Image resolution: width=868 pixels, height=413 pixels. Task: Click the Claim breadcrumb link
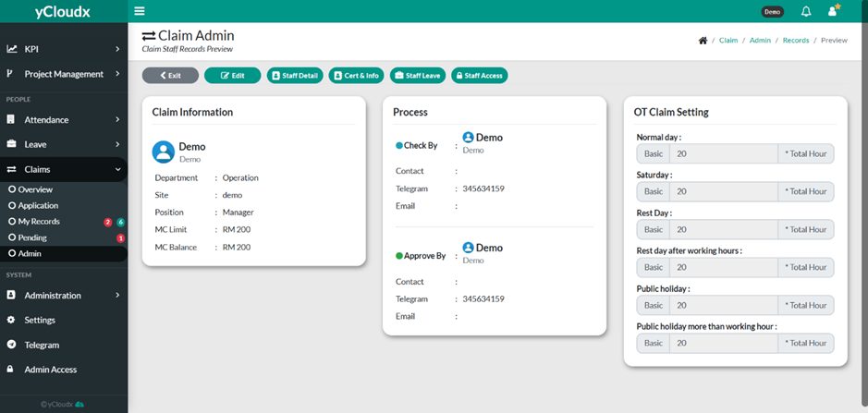pos(727,41)
